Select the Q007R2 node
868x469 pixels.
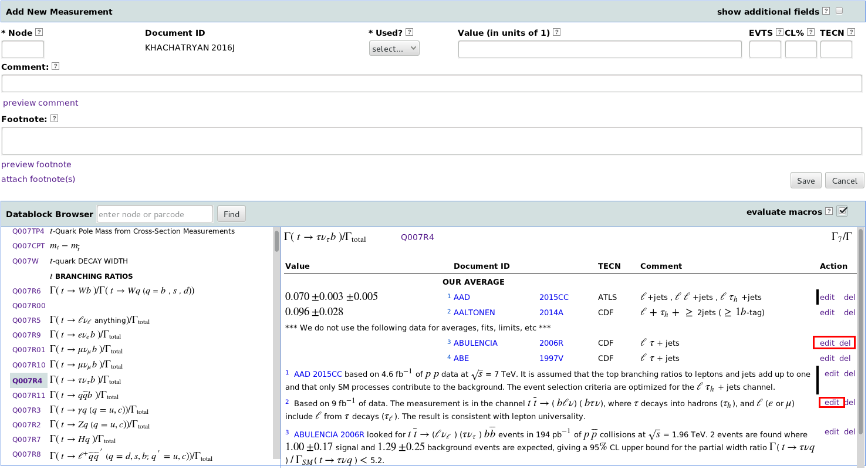click(x=26, y=424)
